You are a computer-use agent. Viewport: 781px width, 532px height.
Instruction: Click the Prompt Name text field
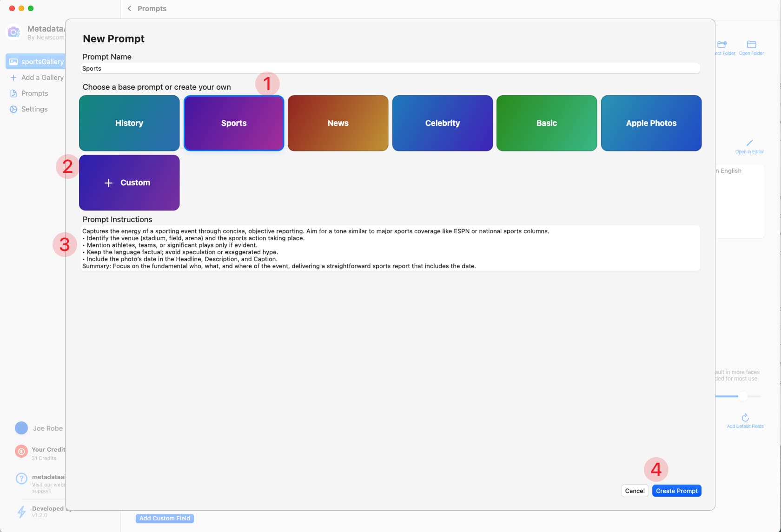[390, 68]
